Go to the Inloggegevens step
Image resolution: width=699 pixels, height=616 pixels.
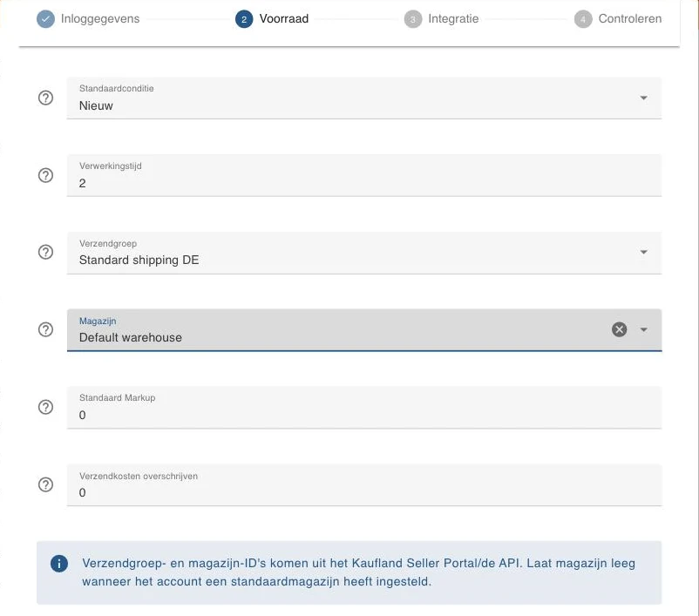[100, 18]
